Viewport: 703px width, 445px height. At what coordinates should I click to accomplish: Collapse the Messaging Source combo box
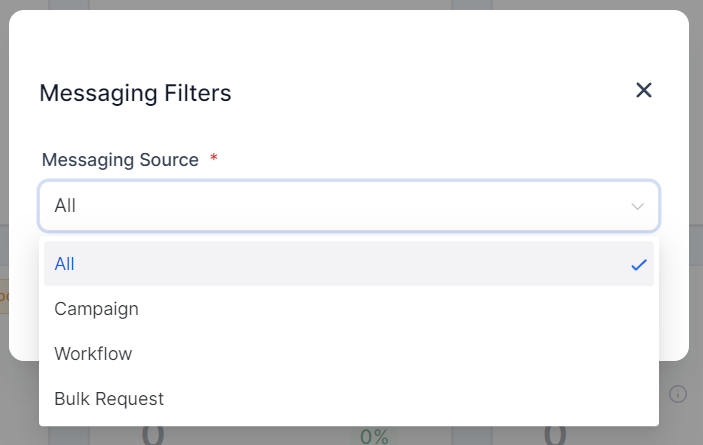coord(348,206)
